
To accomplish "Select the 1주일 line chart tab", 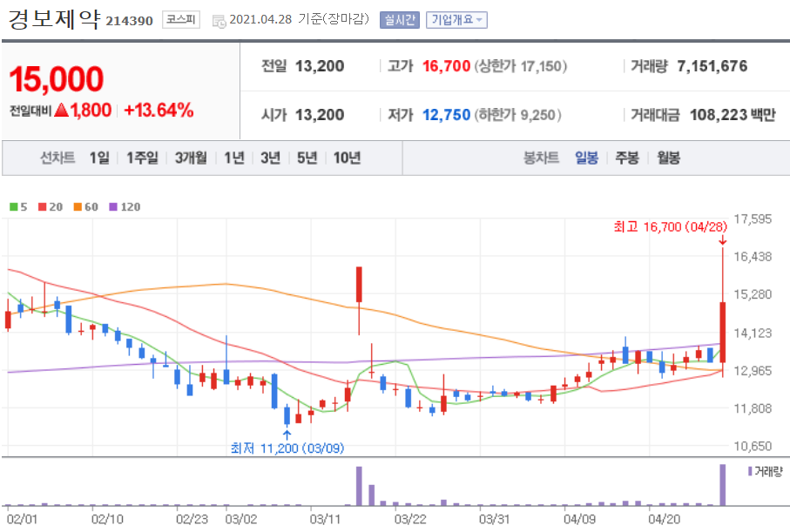I will 142,158.
